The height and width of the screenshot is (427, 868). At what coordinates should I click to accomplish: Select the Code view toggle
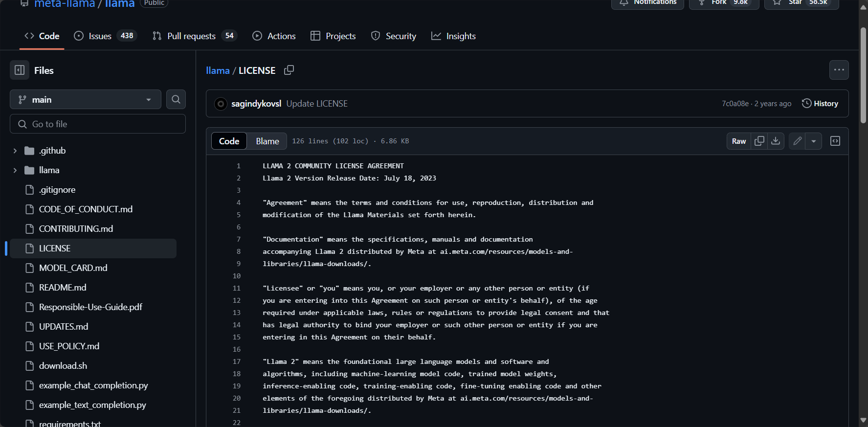coord(229,141)
